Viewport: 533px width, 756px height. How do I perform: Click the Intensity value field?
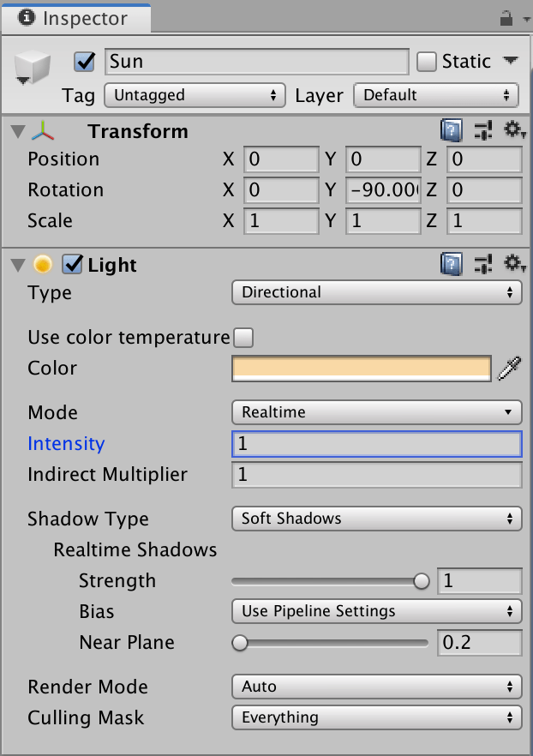[x=376, y=444]
